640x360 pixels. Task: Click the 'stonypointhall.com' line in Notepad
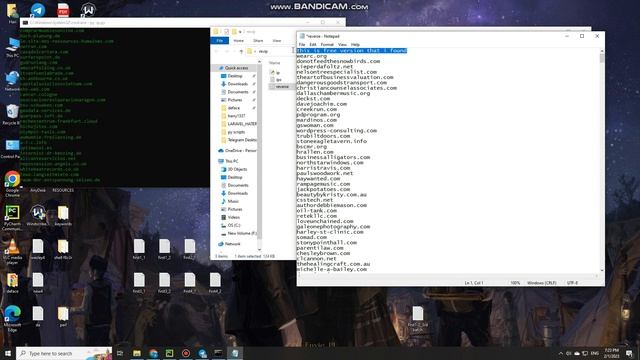(x=327, y=242)
